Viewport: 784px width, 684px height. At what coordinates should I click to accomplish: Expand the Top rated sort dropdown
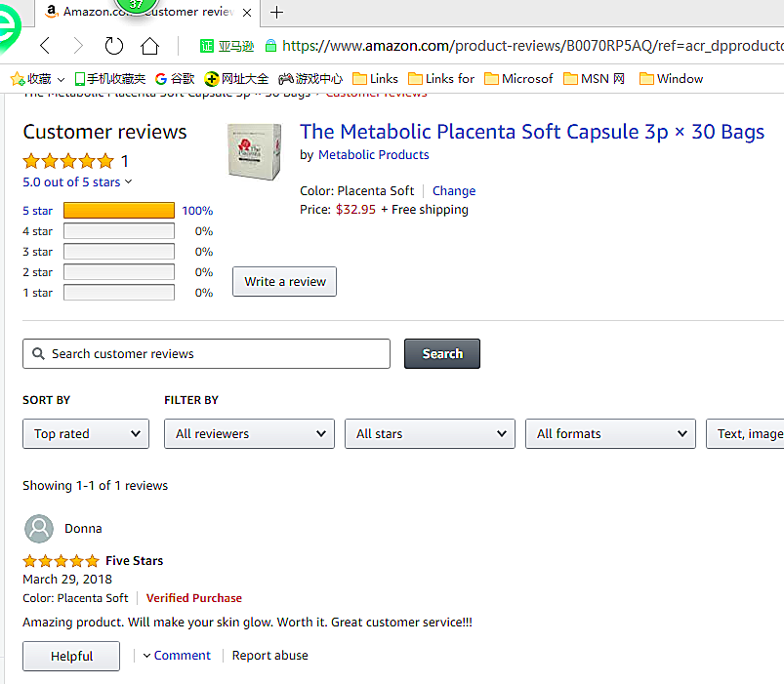click(86, 434)
